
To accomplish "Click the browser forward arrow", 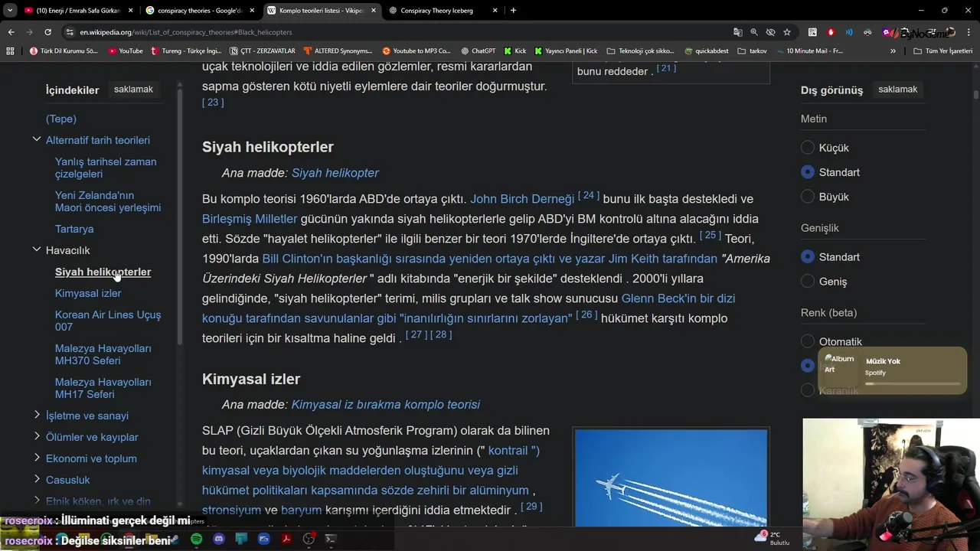I will [x=29, y=32].
